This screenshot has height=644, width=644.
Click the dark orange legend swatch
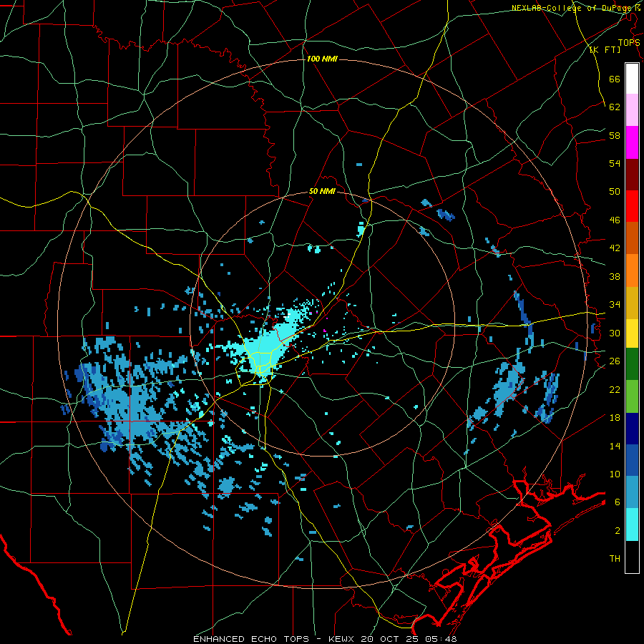tap(632, 238)
